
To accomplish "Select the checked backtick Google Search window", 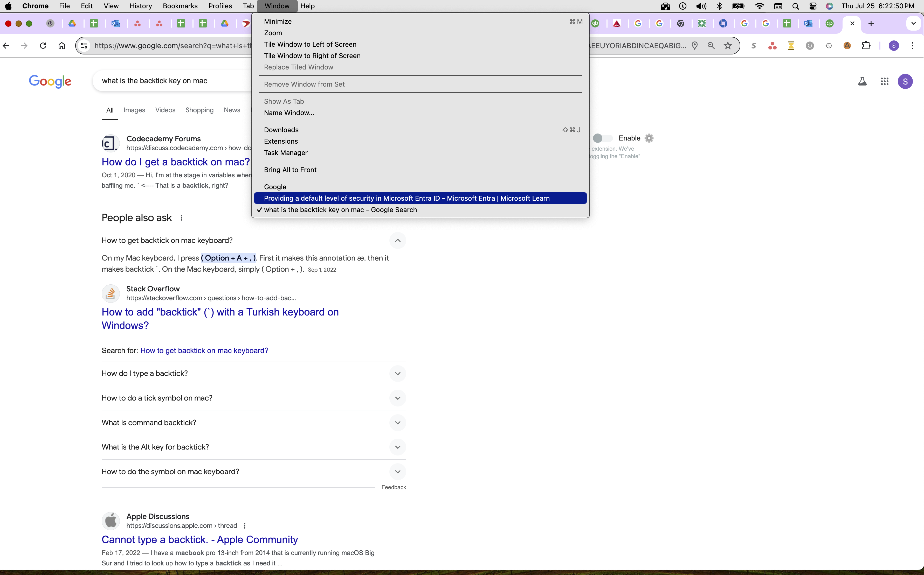I will (x=340, y=209).
